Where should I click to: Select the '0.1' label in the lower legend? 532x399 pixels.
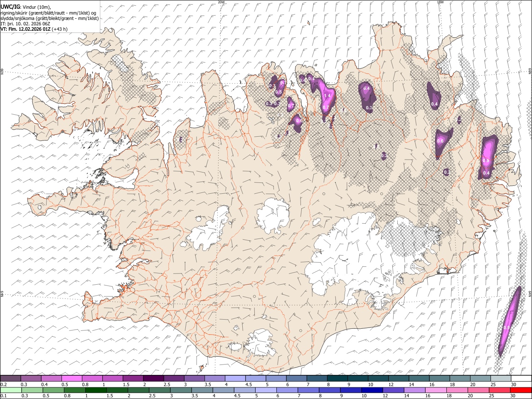click(3, 396)
